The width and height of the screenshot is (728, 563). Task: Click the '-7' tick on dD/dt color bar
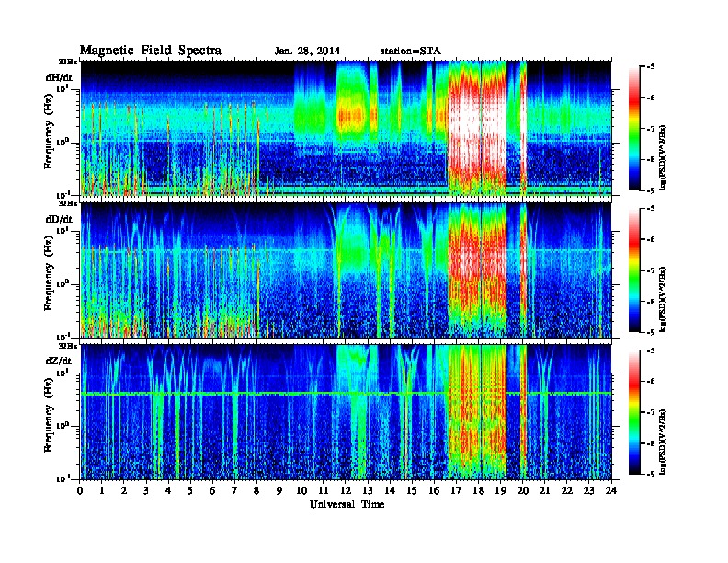651,270
